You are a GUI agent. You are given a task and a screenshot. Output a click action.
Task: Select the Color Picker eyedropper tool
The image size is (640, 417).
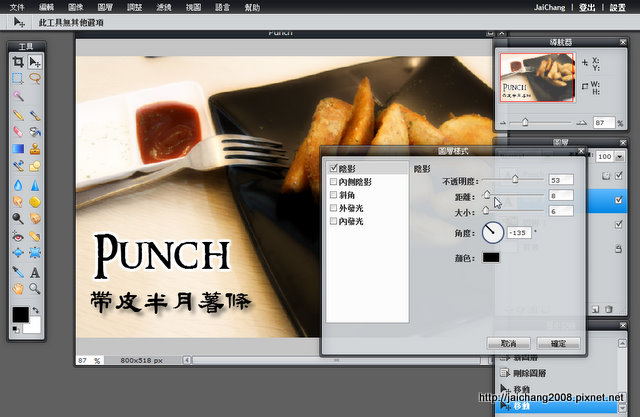(x=18, y=272)
